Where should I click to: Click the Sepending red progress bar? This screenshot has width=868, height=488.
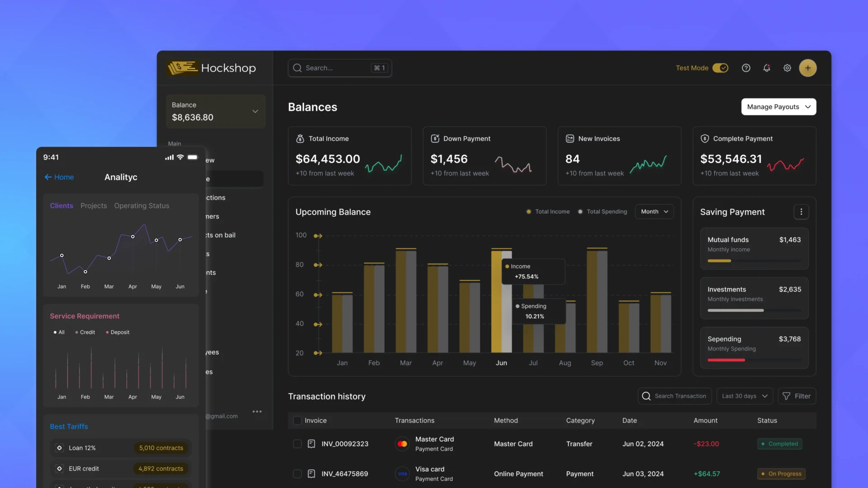[x=726, y=360]
